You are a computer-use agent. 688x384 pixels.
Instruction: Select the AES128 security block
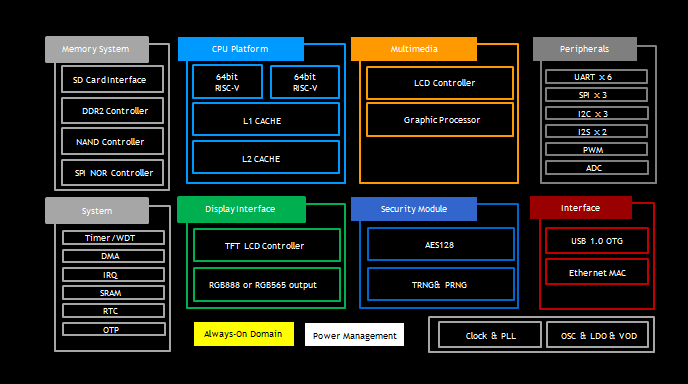441,244
